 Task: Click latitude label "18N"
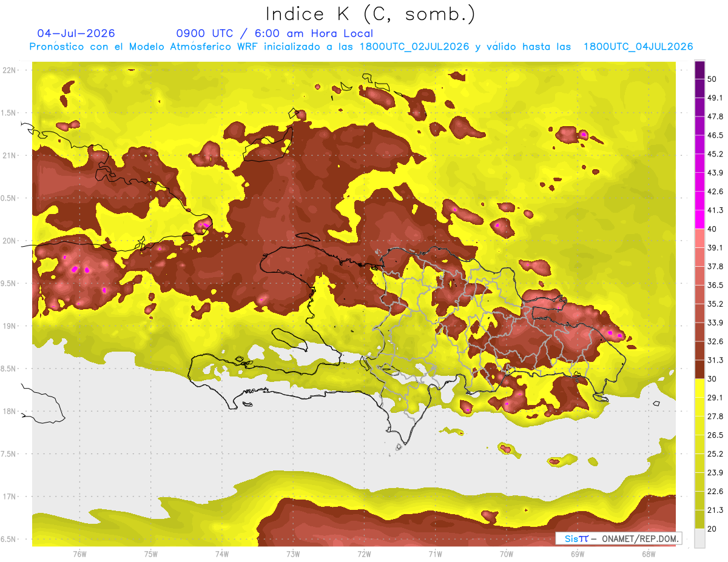[x=10, y=411]
